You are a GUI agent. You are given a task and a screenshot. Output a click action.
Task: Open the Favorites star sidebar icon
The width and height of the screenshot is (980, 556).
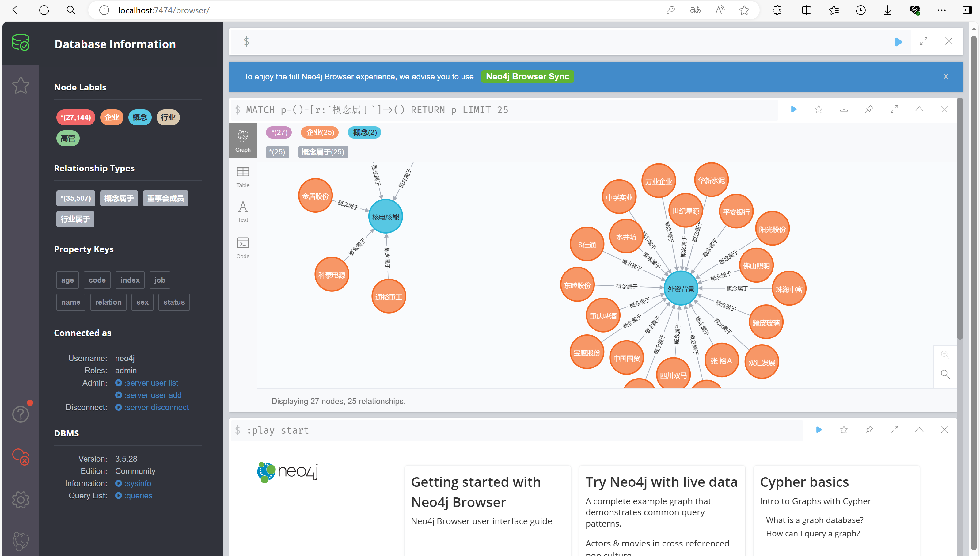21,85
